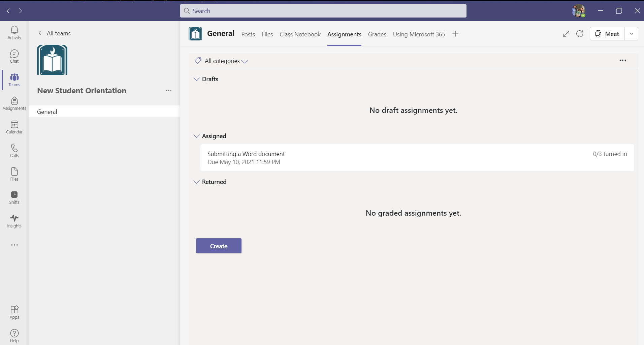The height and width of the screenshot is (345, 644).
Task: Collapse the Drafts section
Action: pyautogui.click(x=197, y=79)
